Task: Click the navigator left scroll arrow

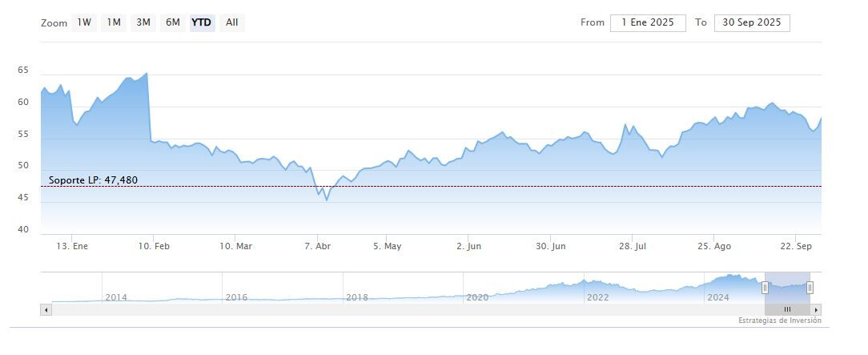Action: pyautogui.click(x=46, y=309)
